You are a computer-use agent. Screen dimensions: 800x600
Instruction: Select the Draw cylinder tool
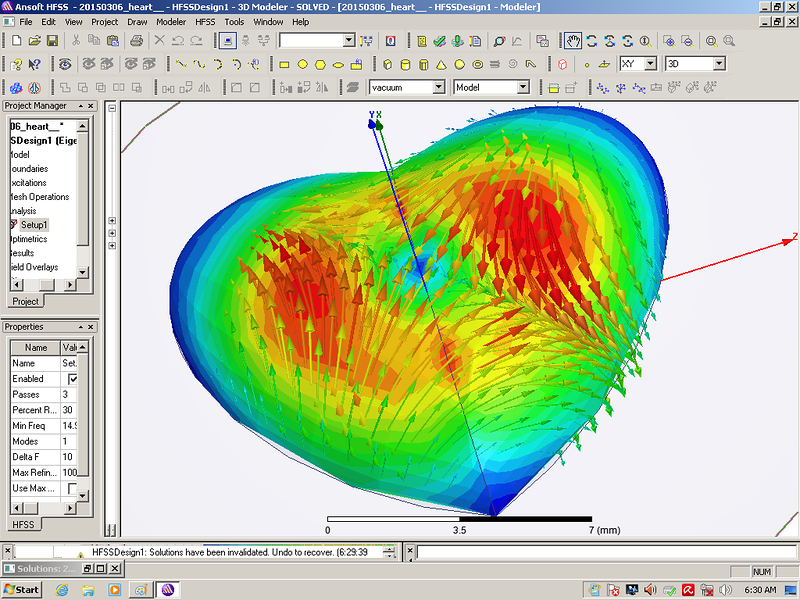tap(406, 64)
